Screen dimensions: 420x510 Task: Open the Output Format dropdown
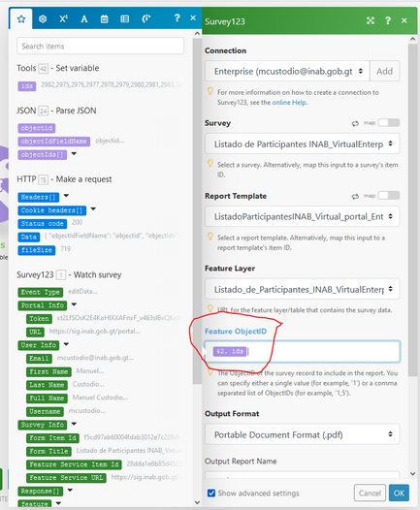[x=302, y=434]
